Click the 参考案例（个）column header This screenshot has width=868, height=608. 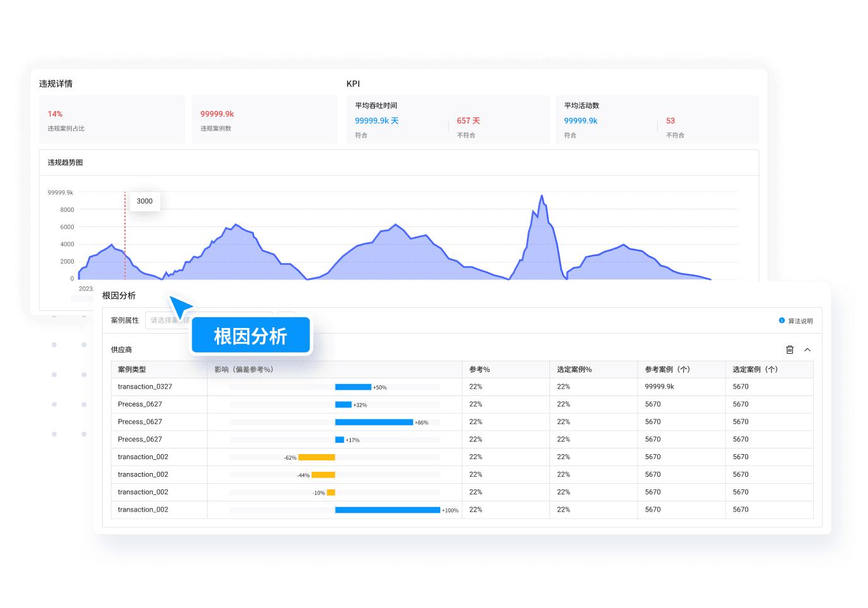[667, 370]
